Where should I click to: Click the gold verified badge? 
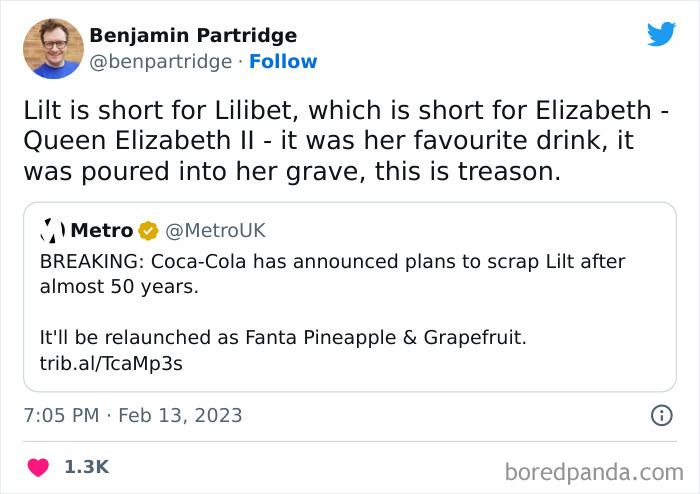pos(148,231)
